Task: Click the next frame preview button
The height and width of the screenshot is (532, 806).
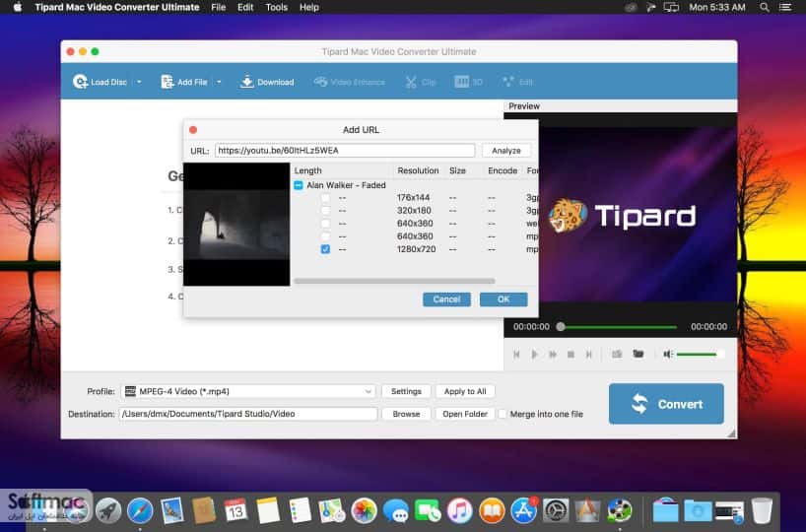Action: pyautogui.click(x=589, y=354)
